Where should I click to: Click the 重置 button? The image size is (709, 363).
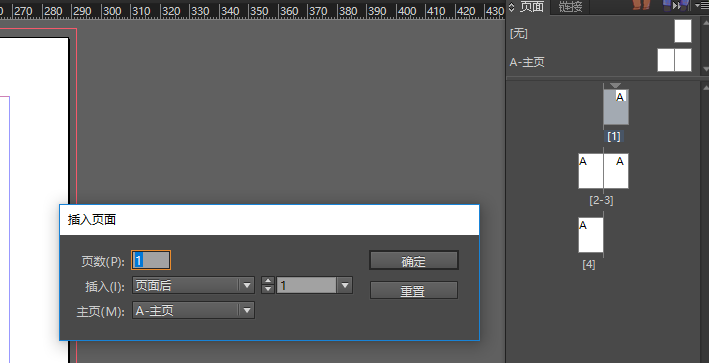(x=414, y=290)
